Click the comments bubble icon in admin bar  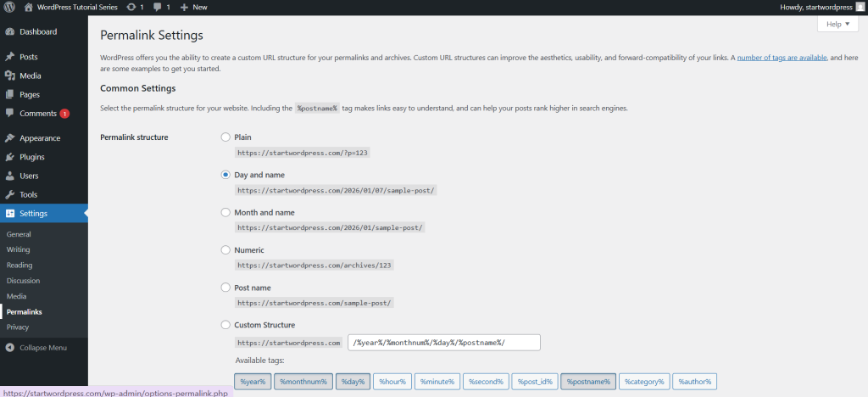coord(162,7)
